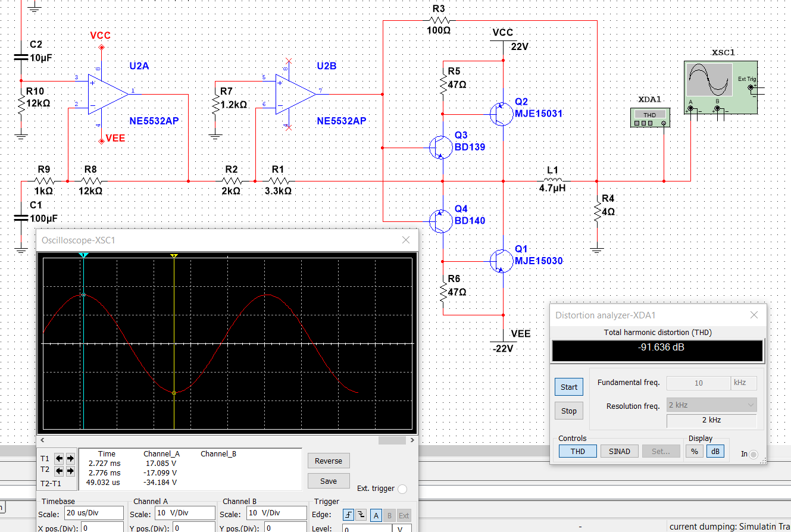Click oscilloscope scrollbar left arrow
Viewport: 791px width, 532px height.
click(42, 440)
